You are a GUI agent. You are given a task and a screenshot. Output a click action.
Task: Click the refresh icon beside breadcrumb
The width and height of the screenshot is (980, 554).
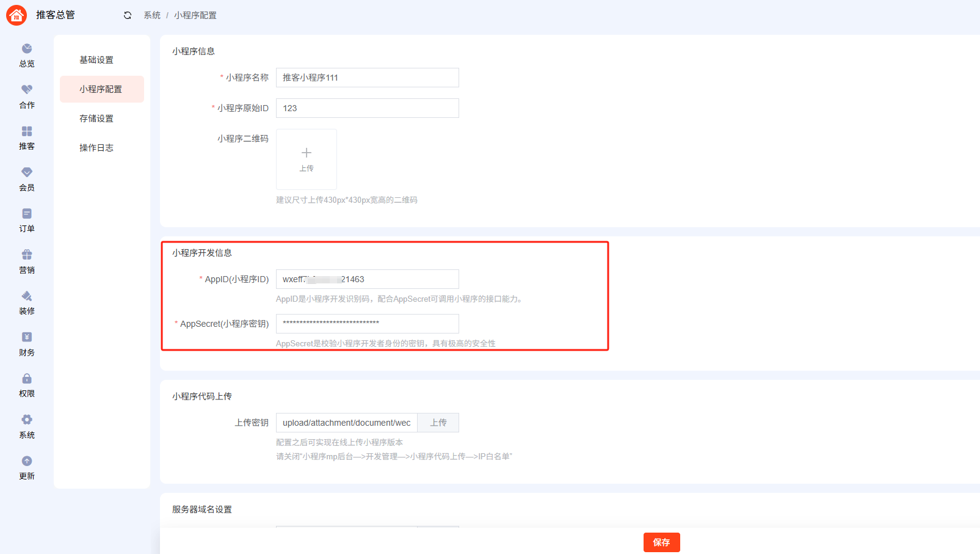128,15
